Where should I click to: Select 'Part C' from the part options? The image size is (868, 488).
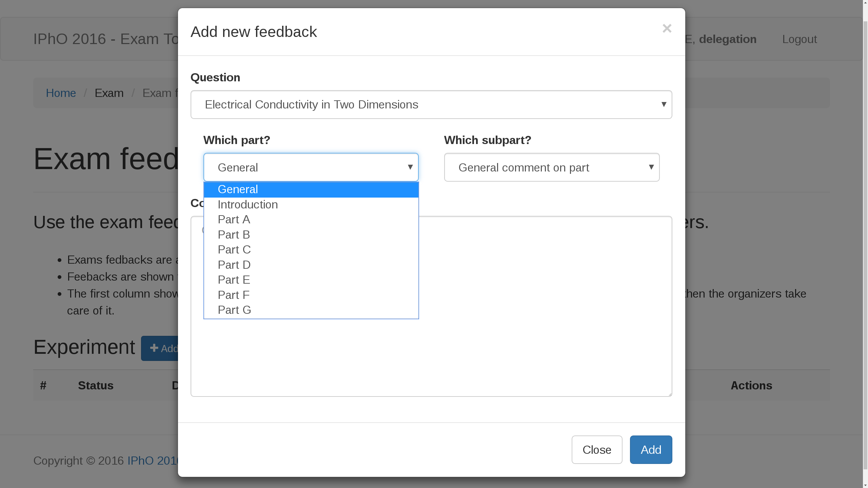[x=234, y=249]
